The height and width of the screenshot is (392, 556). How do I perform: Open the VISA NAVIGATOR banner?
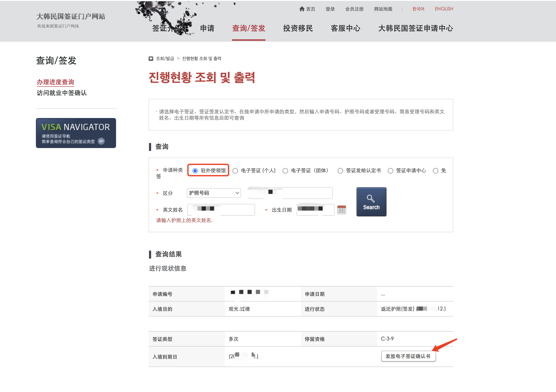pyautogui.click(x=76, y=133)
